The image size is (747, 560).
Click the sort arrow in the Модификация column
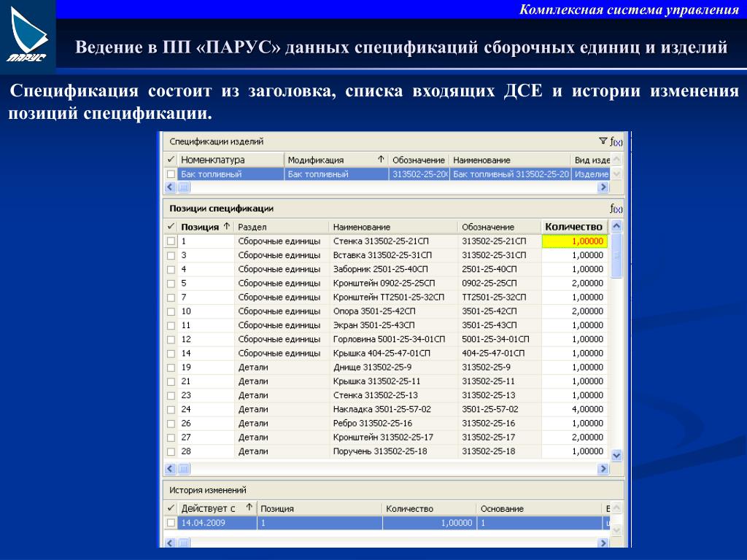[x=381, y=160]
